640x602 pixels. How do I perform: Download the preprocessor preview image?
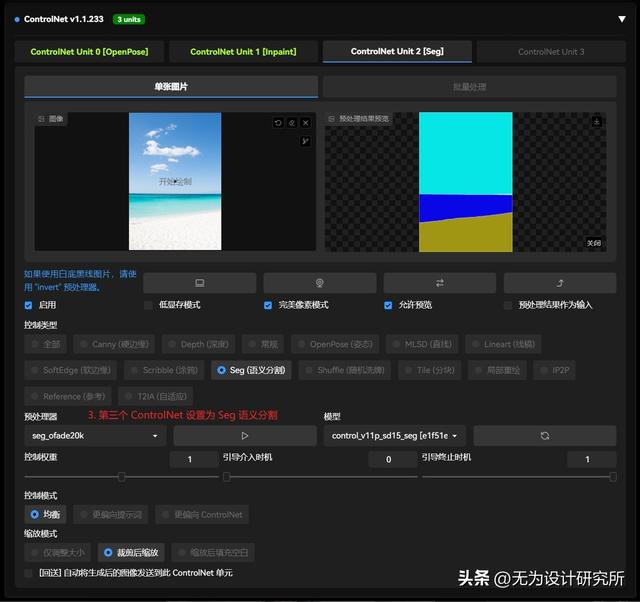click(x=597, y=122)
